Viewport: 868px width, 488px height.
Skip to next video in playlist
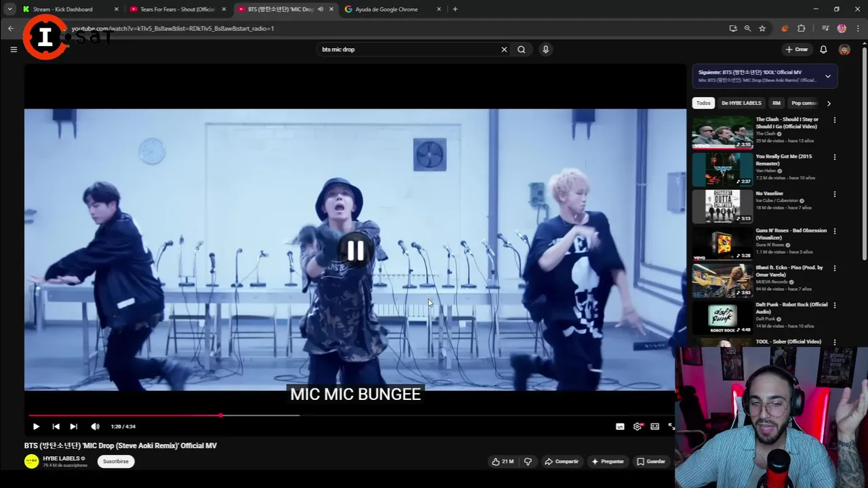[x=73, y=426]
